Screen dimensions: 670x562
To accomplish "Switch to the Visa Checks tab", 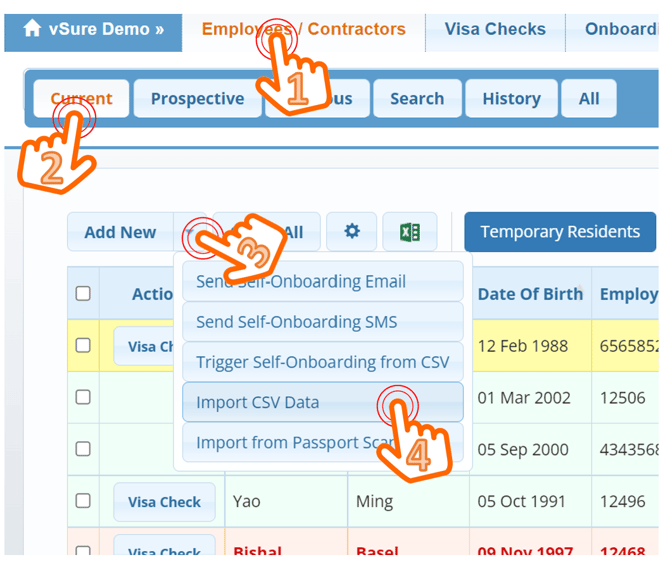I will 494,29.
